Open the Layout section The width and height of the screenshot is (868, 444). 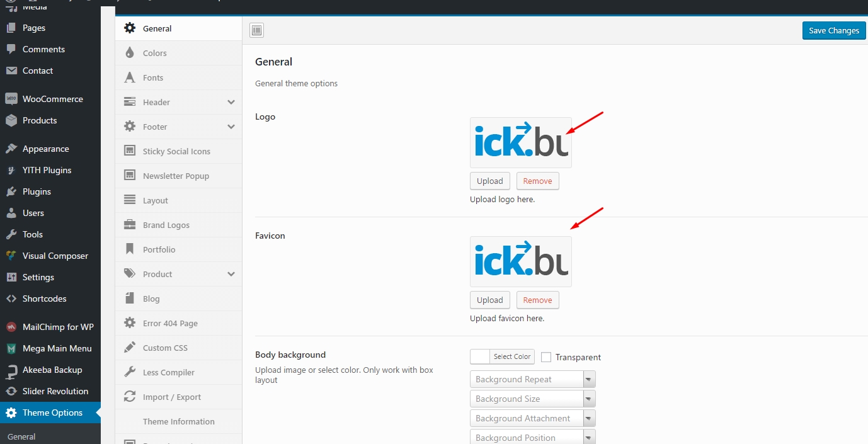(x=179, y=200)
